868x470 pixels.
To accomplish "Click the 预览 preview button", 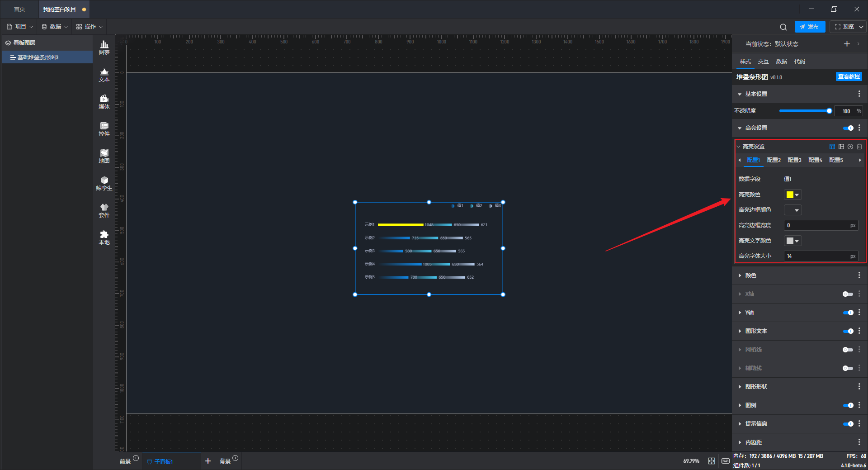I will pos(844,27).
